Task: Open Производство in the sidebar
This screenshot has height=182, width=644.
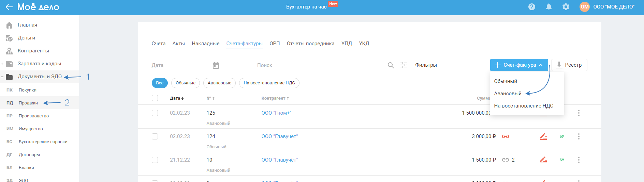Action: [34, 116]
